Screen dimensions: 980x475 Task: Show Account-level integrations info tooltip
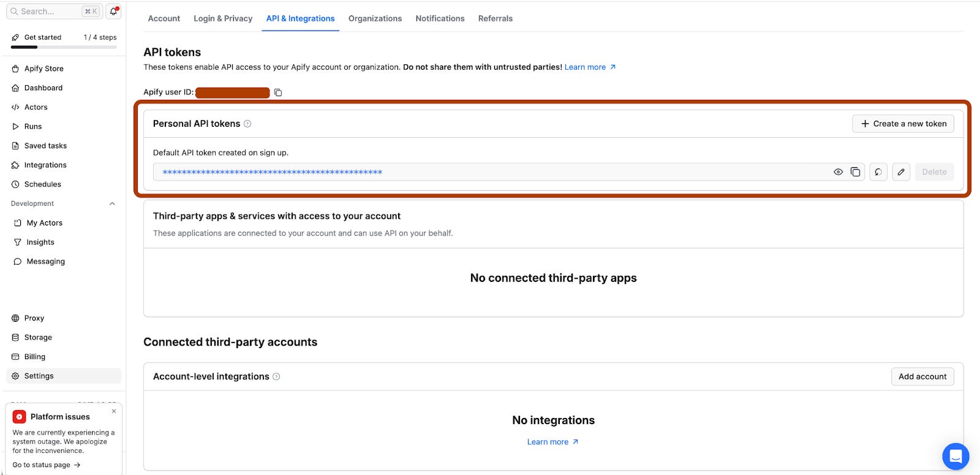pos(276,377)
